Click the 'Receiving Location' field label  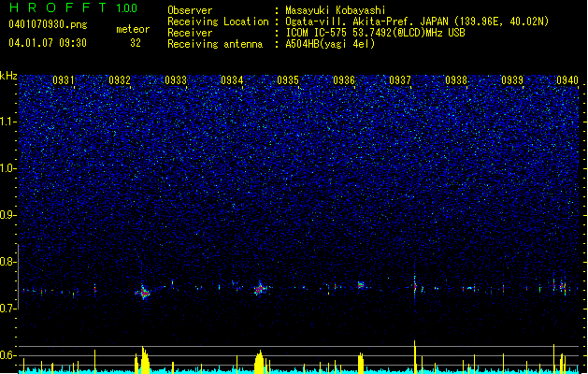(218, 22)
